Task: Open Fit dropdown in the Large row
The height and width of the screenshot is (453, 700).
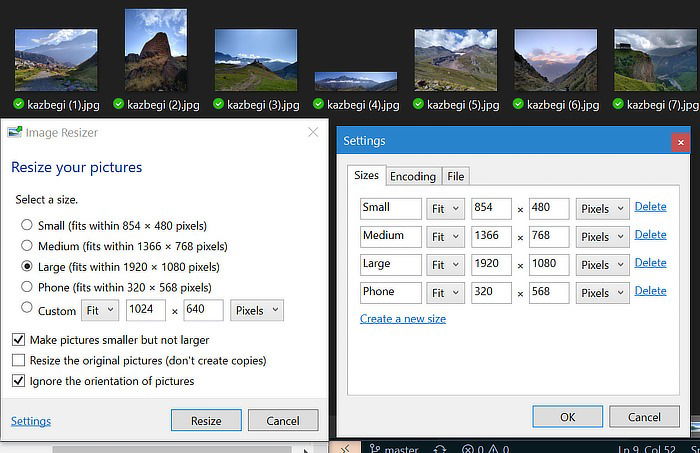Action: tap(445, 265)
